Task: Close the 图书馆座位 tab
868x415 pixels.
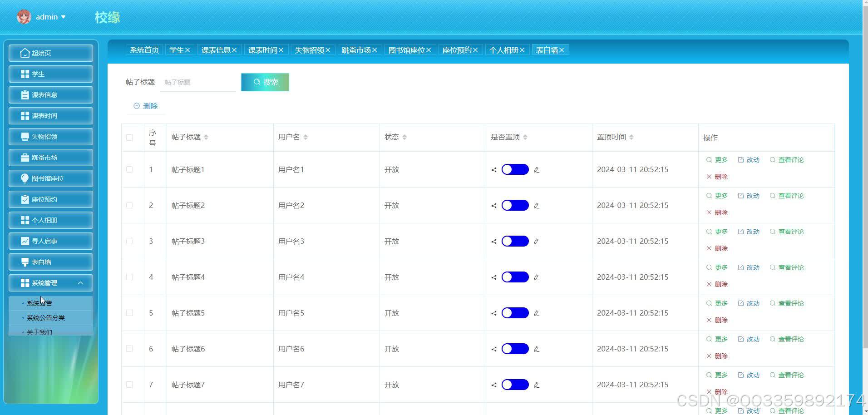Action: point(429,50)
